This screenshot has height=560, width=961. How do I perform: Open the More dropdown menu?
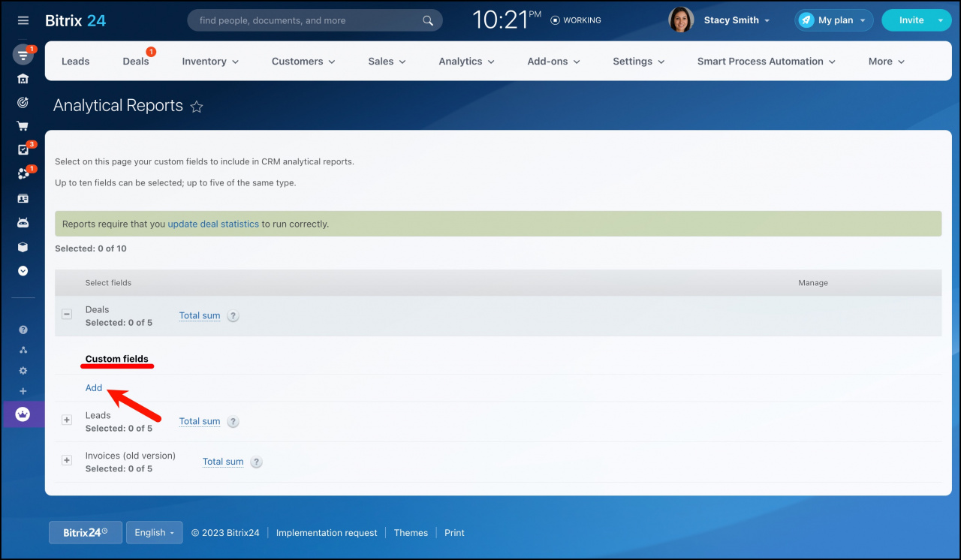(887, 62)
